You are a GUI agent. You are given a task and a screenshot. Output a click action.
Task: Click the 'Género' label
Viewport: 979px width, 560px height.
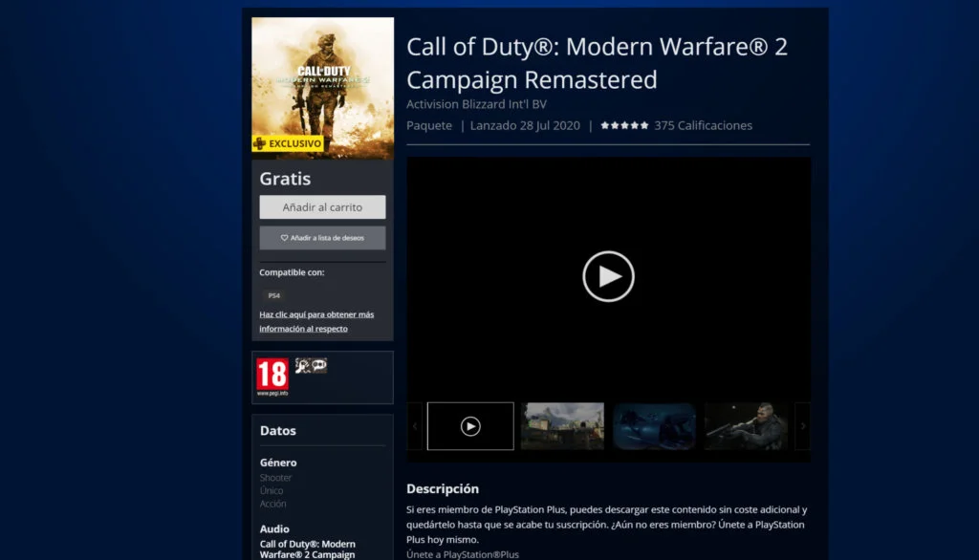[x=278, y=463]
